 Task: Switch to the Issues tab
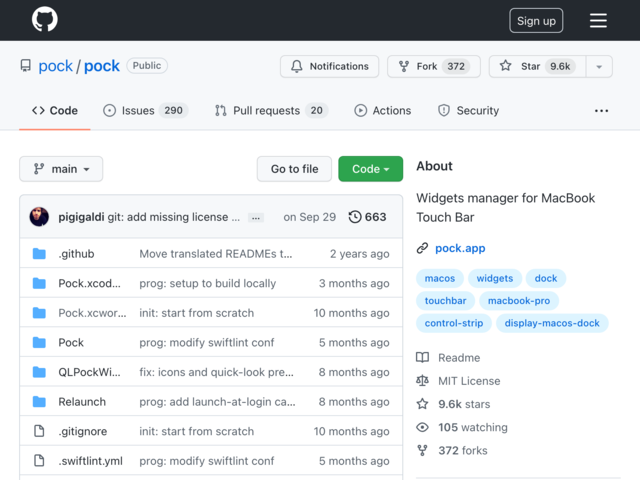145,111
